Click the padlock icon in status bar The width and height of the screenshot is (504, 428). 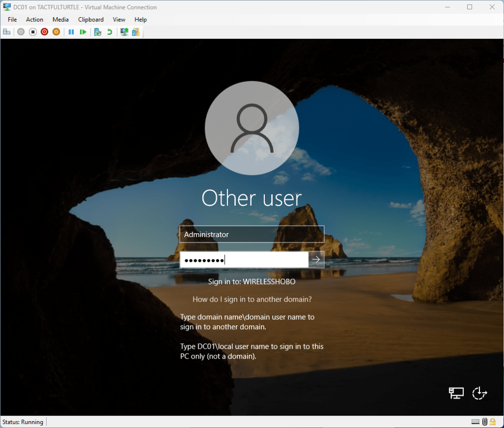(493, 422)
